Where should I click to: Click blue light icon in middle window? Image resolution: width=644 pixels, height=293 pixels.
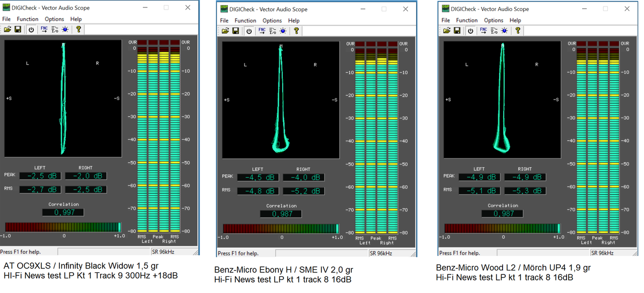[283, 31]
